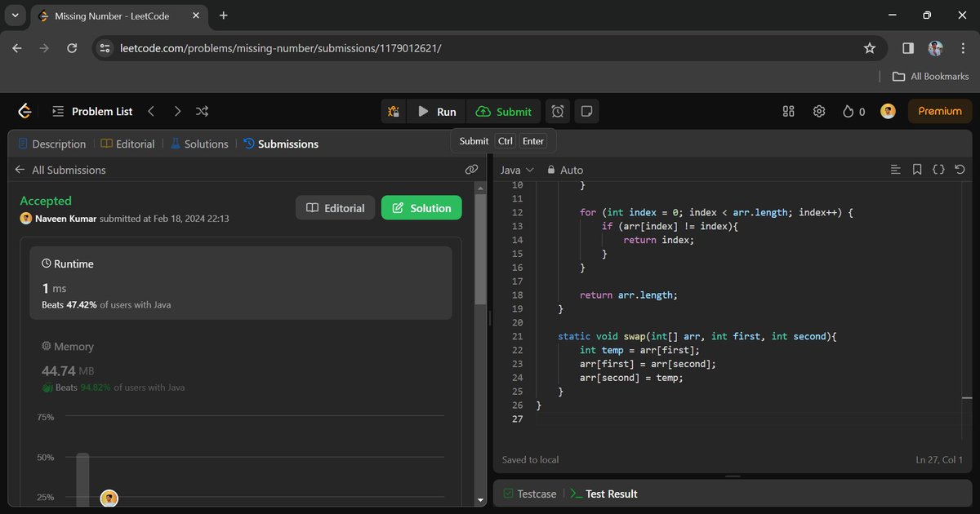Open Chrome profile avatar

936,48
